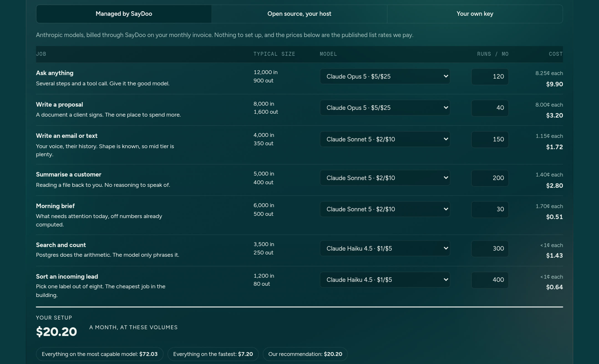Click the $1.72 cost value
The width and height of the screenshot is (599, 364).
(554, 147)
